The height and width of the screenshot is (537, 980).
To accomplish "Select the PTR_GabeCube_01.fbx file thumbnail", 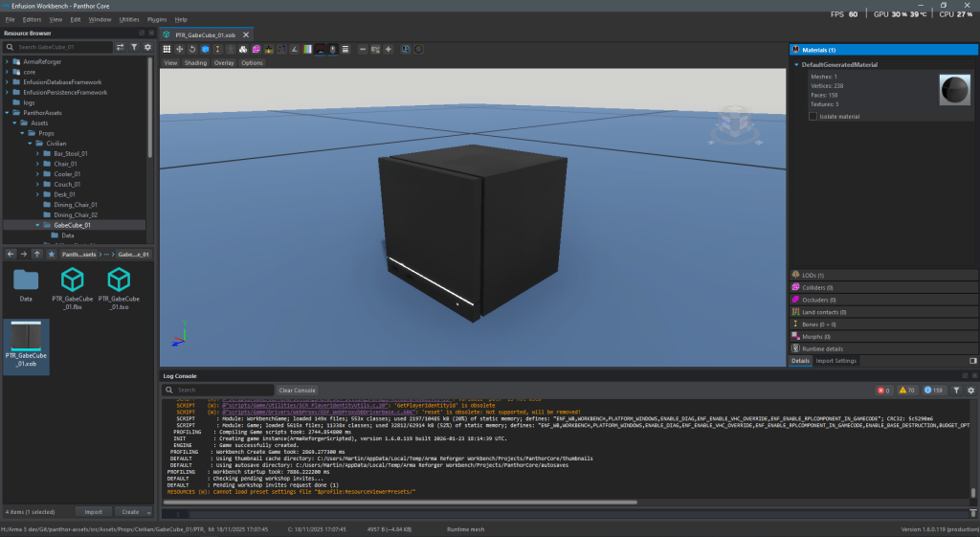I will pyautogui.click(x=72, y=287).
